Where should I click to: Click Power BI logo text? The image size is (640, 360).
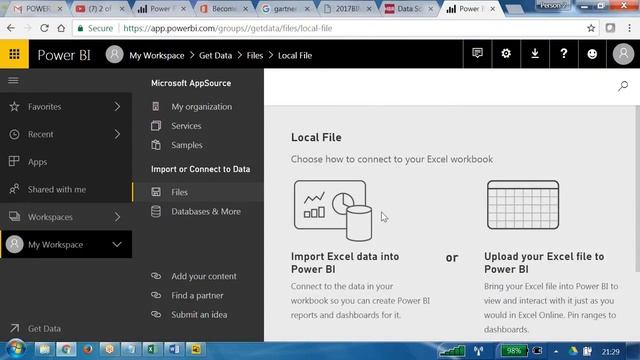click(64, 55)
